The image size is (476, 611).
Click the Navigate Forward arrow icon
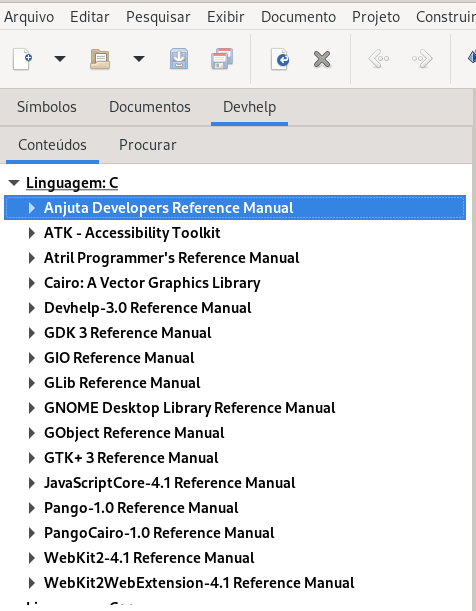coord(422,59)
